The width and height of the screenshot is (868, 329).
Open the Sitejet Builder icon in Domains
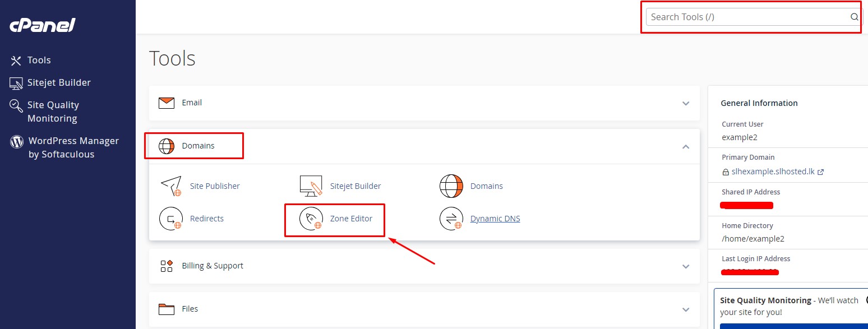[x=311, y=186]
